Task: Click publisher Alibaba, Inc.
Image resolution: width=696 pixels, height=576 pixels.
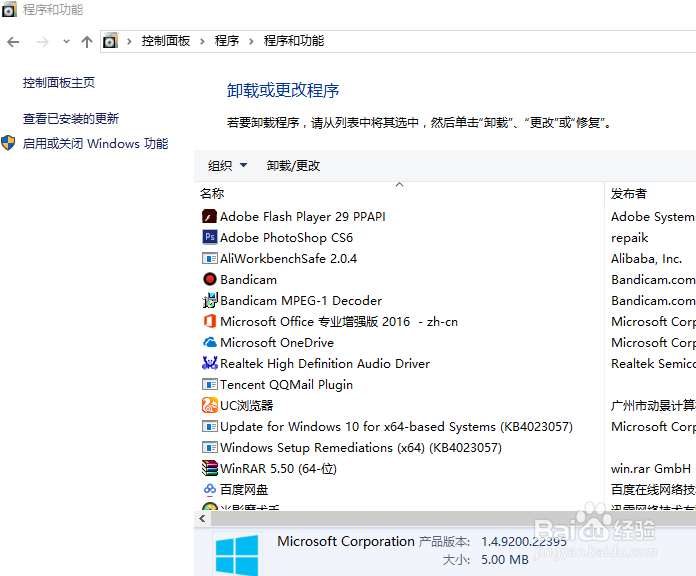Action: (x=646, y=258)
